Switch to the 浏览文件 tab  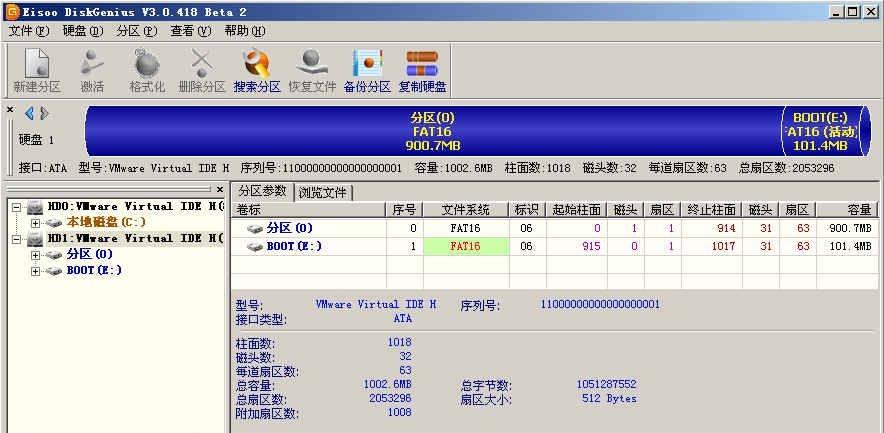point(324,192)
